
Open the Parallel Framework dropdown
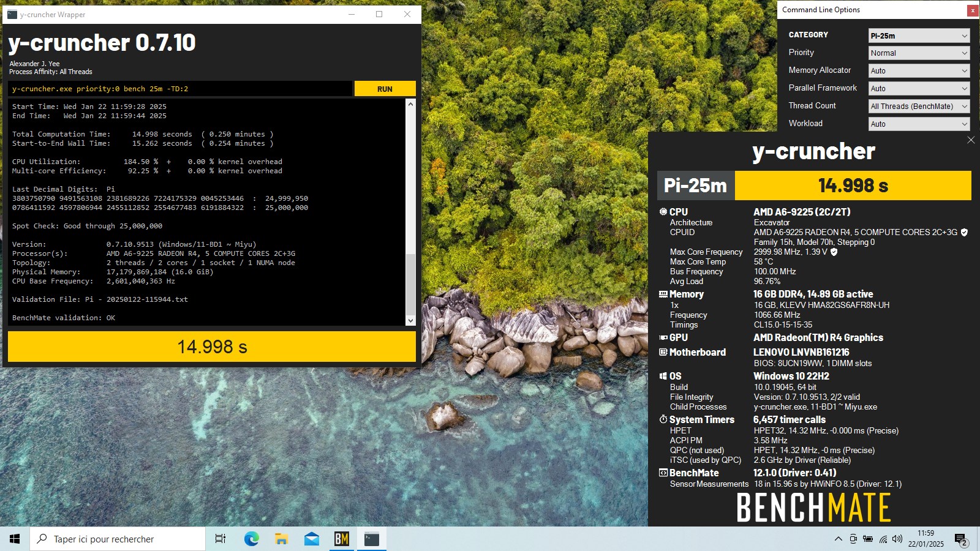(919, 89)
